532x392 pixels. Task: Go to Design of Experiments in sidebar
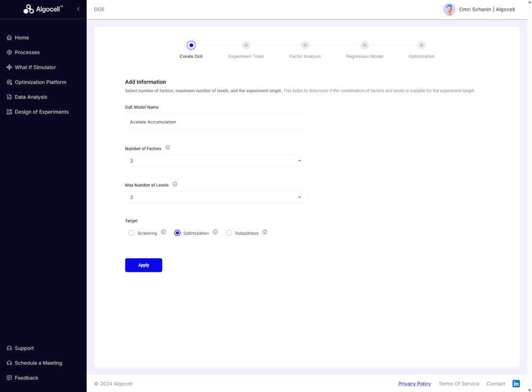click(41, 112)
